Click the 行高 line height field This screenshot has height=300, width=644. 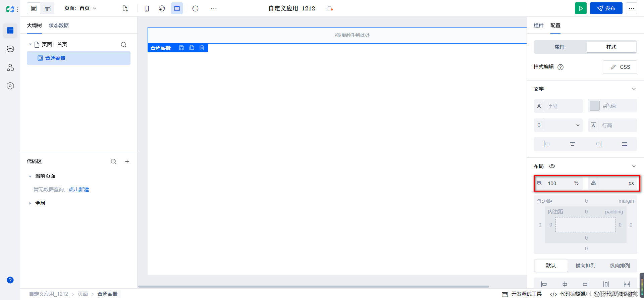[618, 125]
